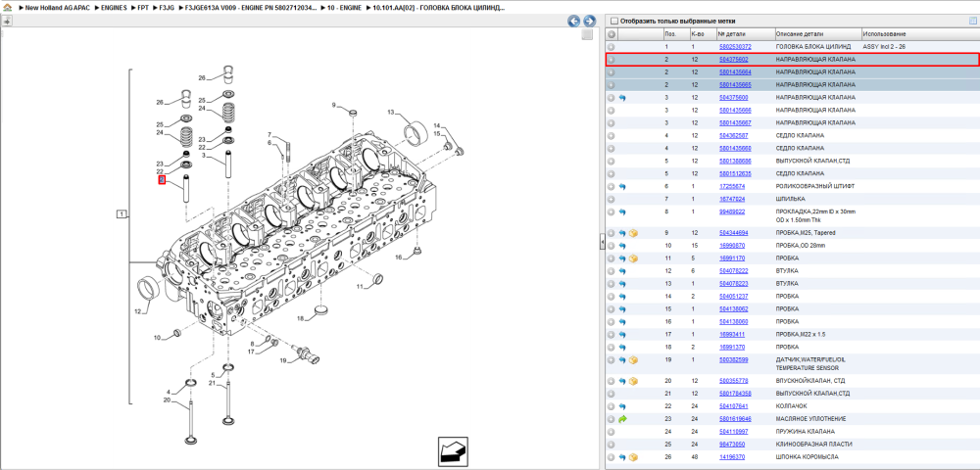This screenshot has width=980, height=470.
Task: Open part number link 16747824
Action: tap(732, 199)
